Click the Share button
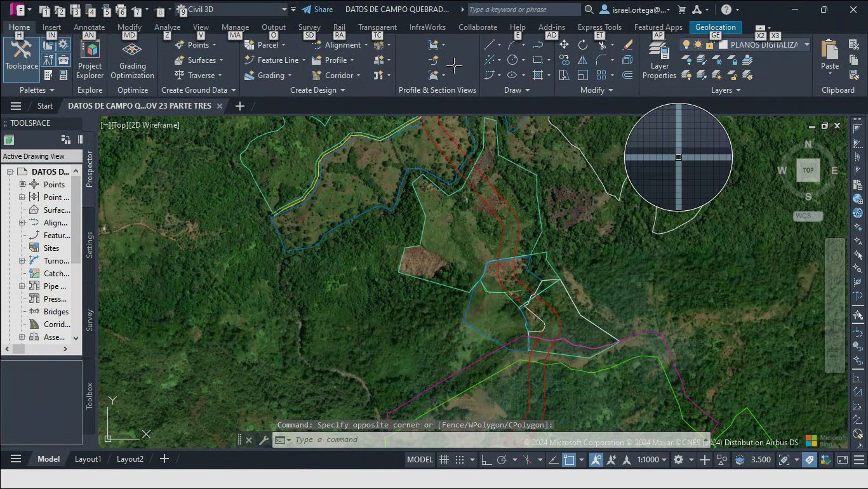The width and height of the screenshot is (868, 489). [317, 10]
